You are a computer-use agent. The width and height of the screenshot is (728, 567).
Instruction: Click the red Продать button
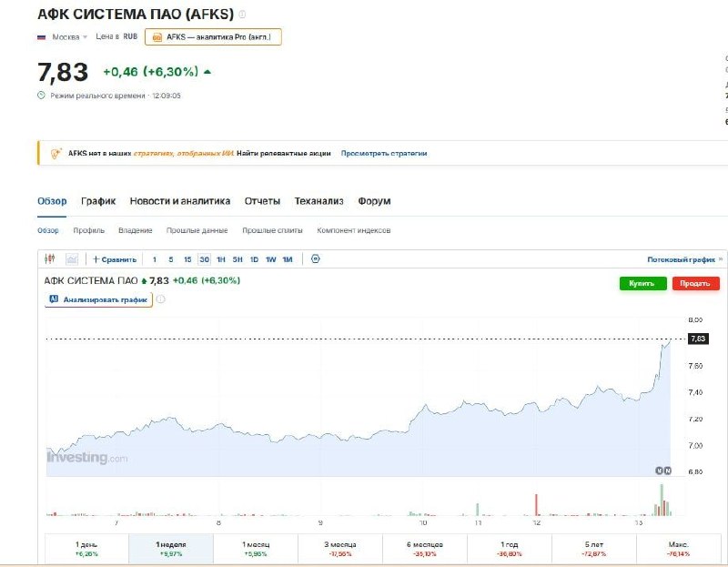[695, 283]
